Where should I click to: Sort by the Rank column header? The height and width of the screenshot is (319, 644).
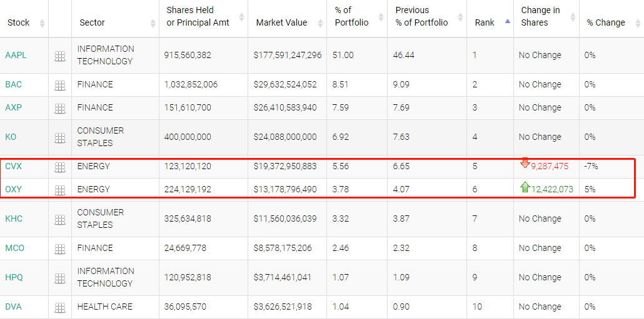485,22
